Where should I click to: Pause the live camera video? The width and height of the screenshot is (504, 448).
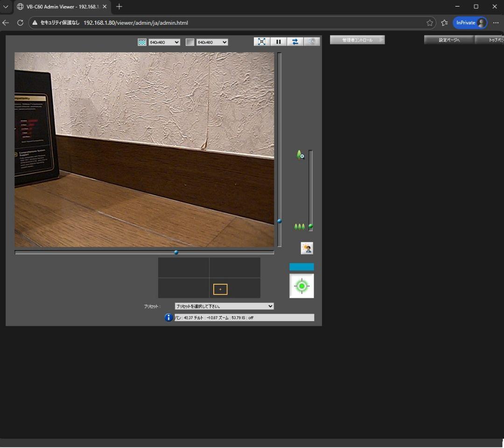tap(279, 42)
